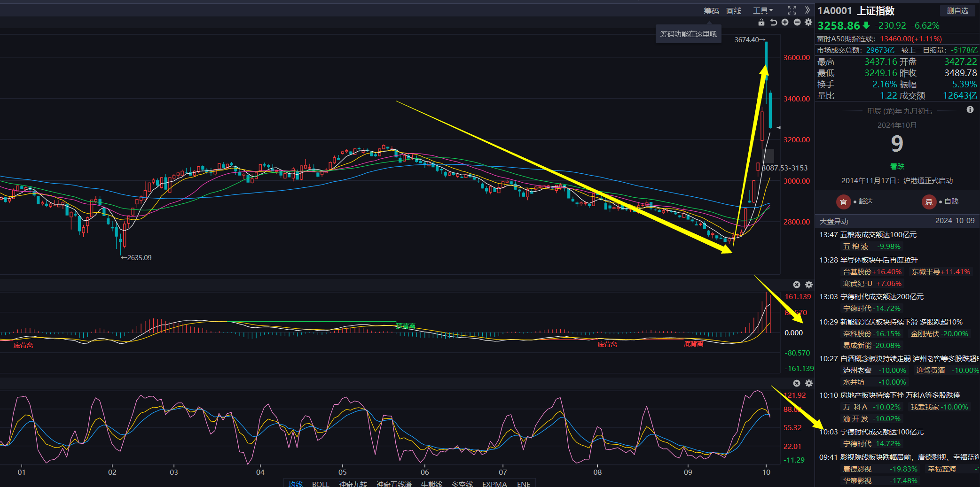Click 删自选 to remove from watchlist
980x487 pixels.
pos(957,10)
